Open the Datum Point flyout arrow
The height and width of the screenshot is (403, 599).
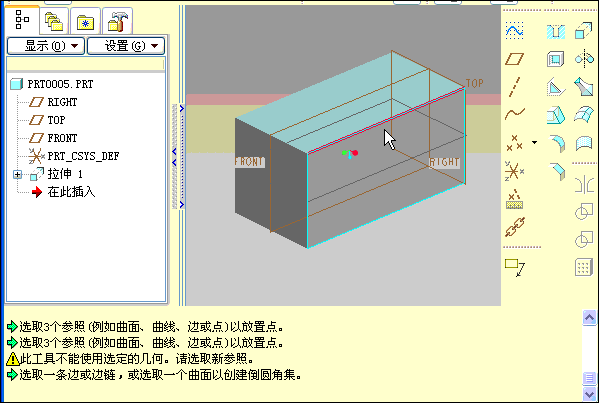click(534, 142)
